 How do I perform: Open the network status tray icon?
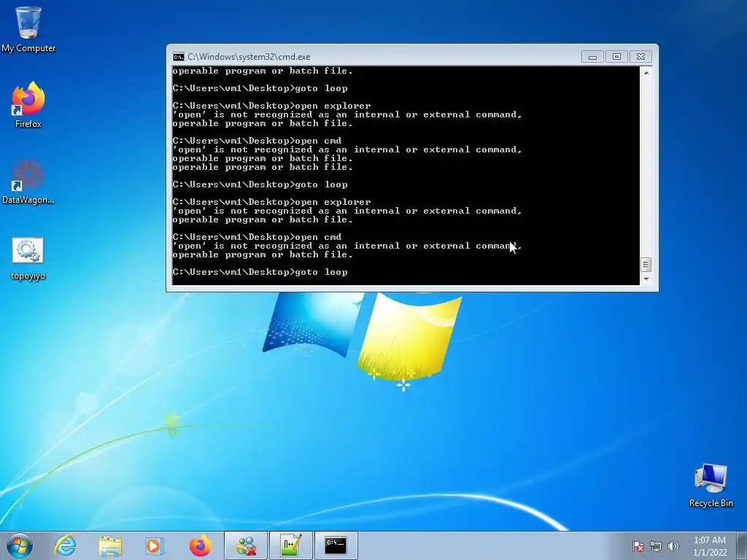[656, 546]
